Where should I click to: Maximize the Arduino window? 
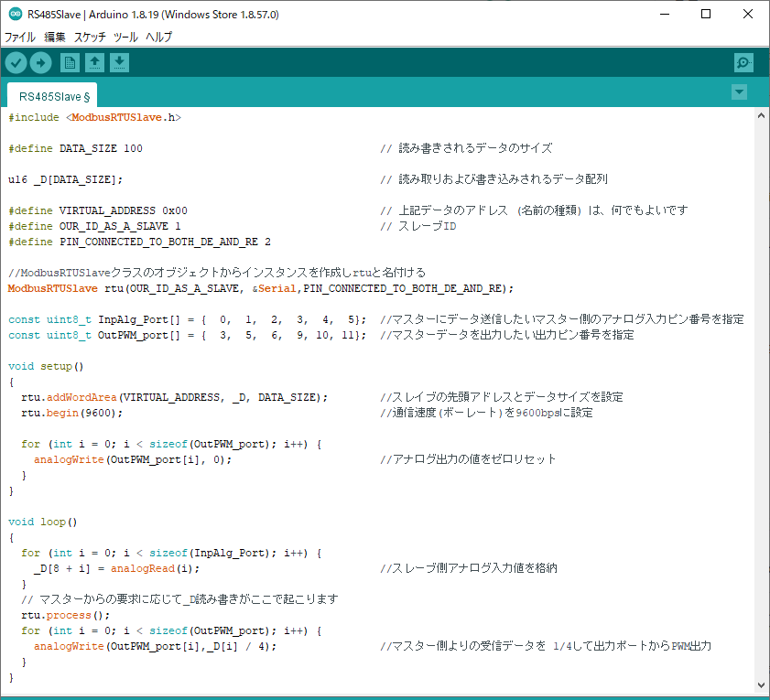(x=705, y=15)
